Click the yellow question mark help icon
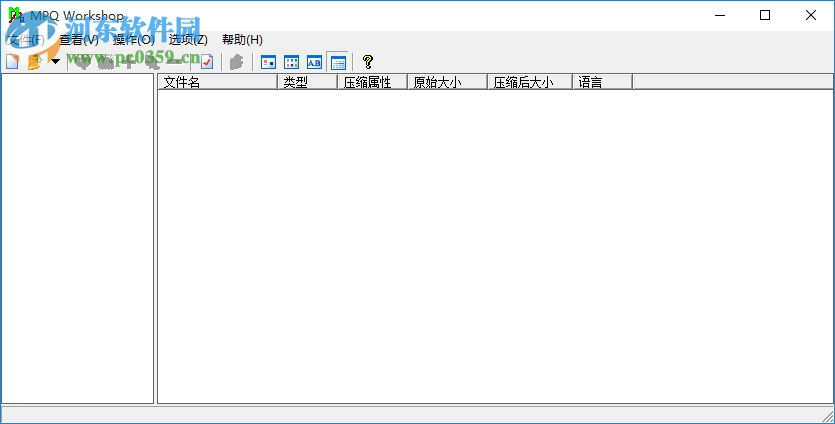This screenshot has height=424, width=835. click(367, 62)
